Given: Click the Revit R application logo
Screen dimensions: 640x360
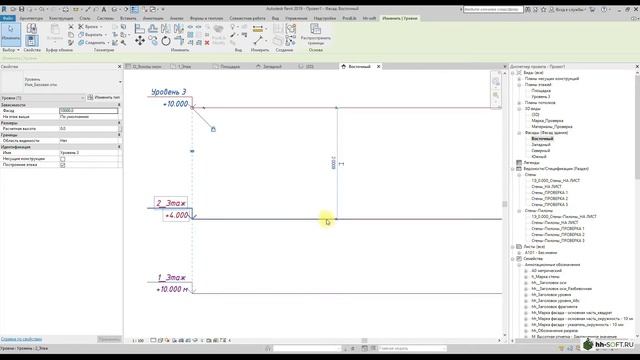Looking at the screenshot, I should point(4,9).
